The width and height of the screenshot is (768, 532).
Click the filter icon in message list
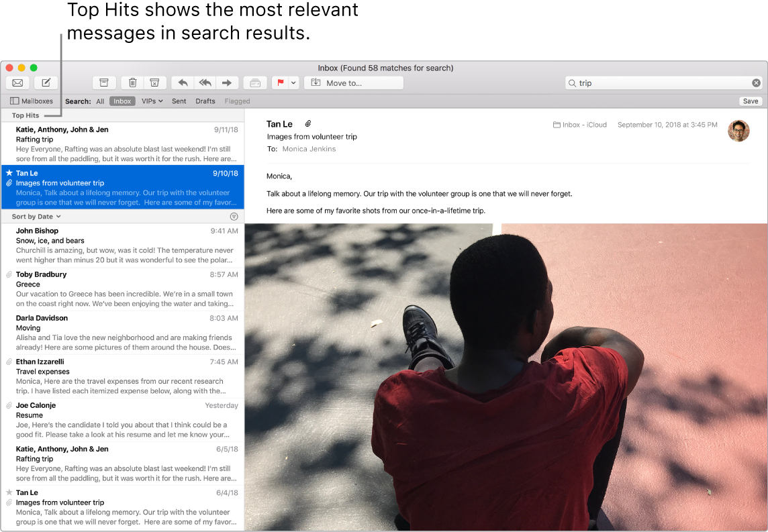pos(234,216)
